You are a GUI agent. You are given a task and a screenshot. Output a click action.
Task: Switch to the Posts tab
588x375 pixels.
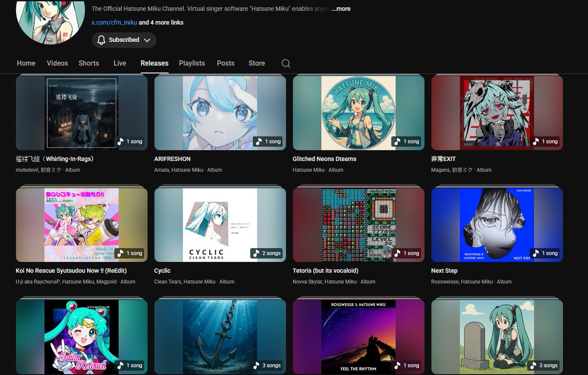(x=225, y=63)
